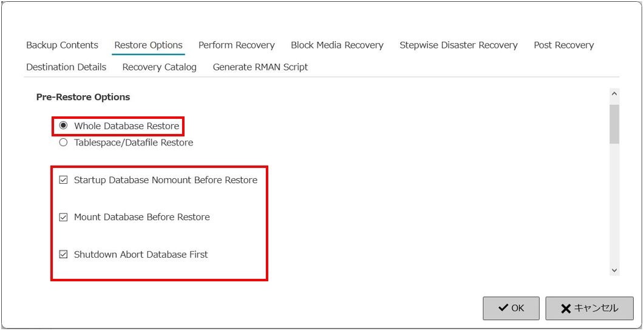Select the Recovery Catalog tab

pyautogui.click(x=160, y=67)
